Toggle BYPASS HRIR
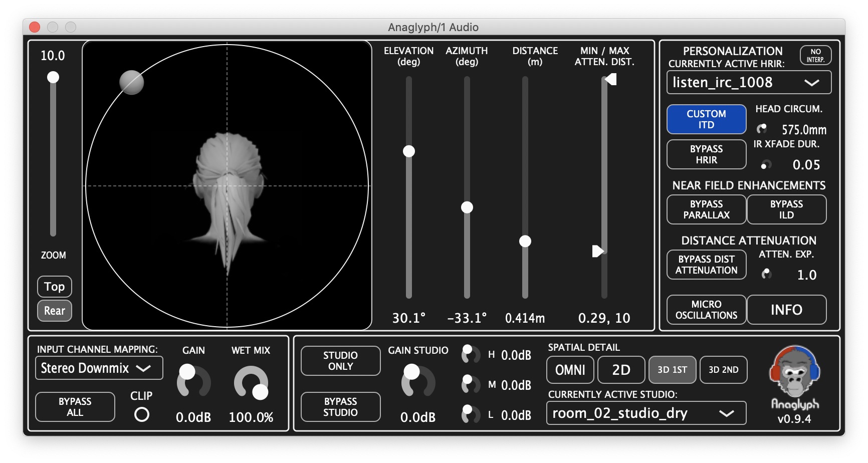The width and height of the screenshot is (868, 463). tap(706, 154)
